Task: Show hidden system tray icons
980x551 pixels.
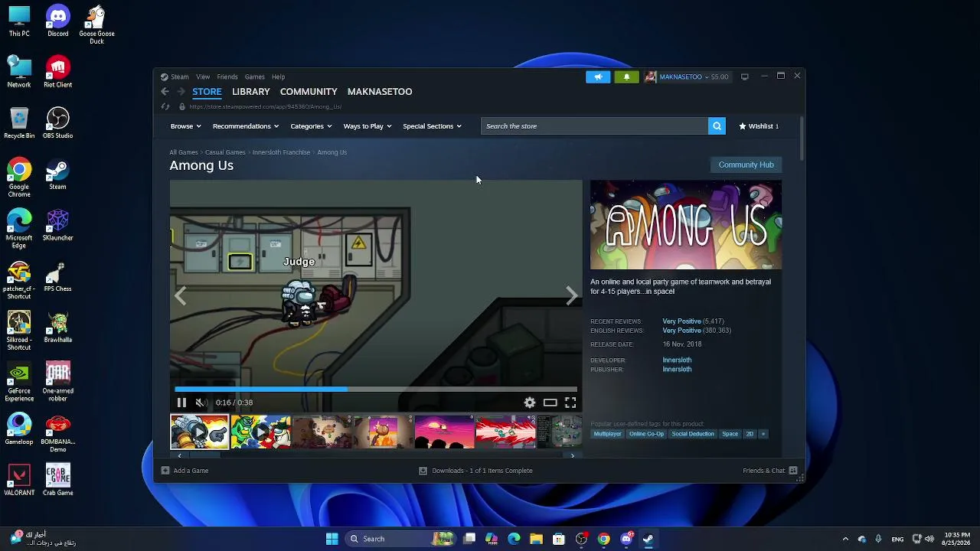Action: coord(845,539)
